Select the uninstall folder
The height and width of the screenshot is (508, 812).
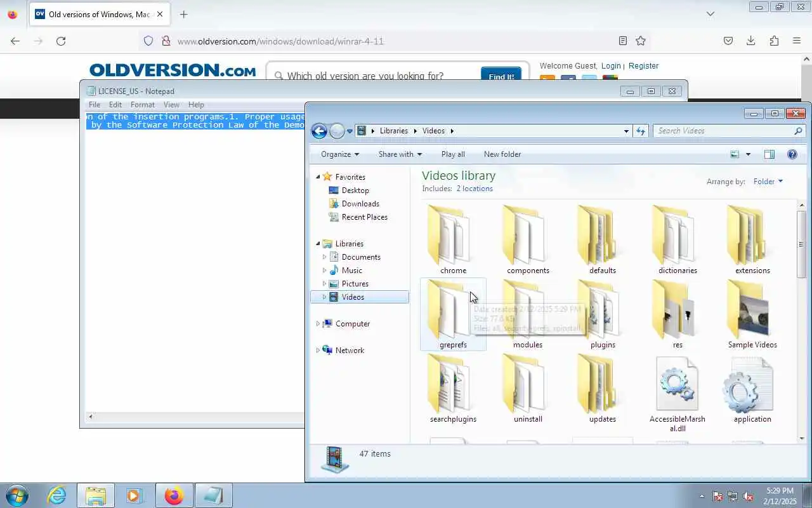528,389
